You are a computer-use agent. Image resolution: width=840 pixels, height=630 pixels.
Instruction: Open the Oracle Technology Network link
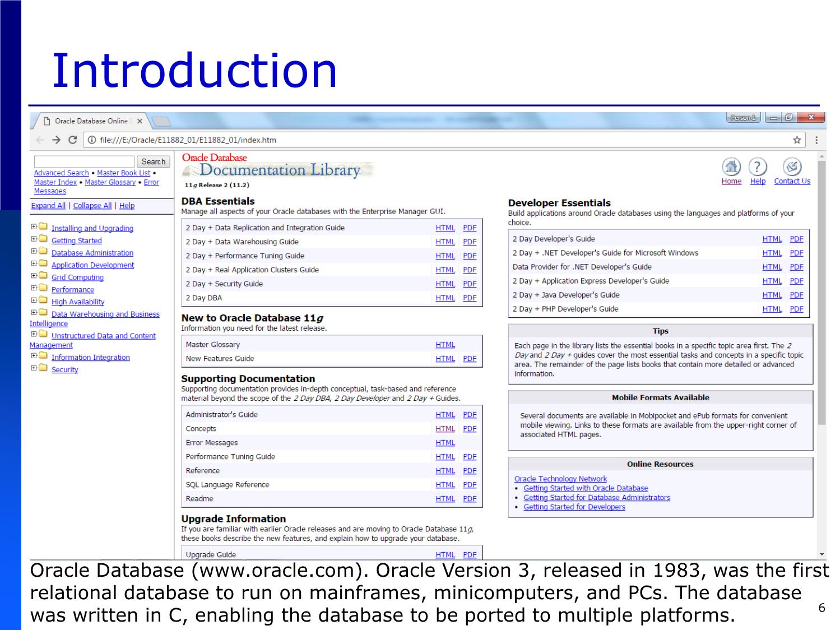coord(560,479)
